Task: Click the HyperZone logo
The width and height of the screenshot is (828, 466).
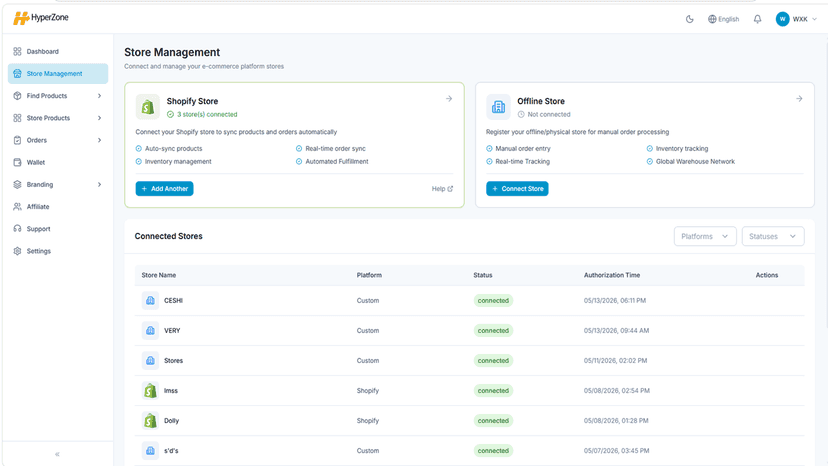Action: point(41,18)
